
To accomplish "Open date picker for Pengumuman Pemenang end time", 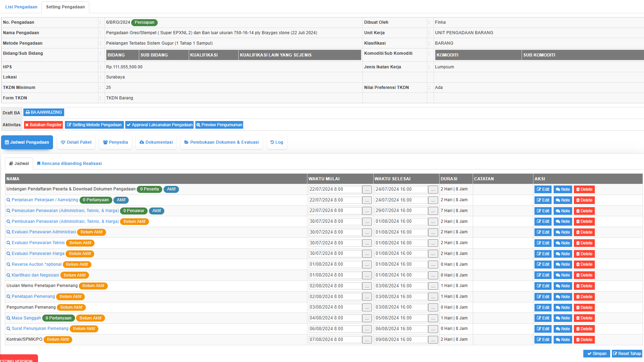I will coord(433,308).
